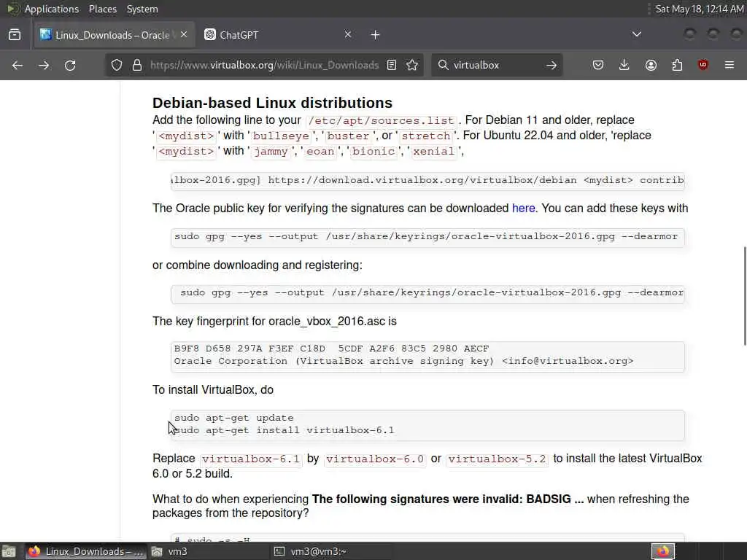Open the downloads panel
The image size is (747, 560).
[x=624, y=65]
